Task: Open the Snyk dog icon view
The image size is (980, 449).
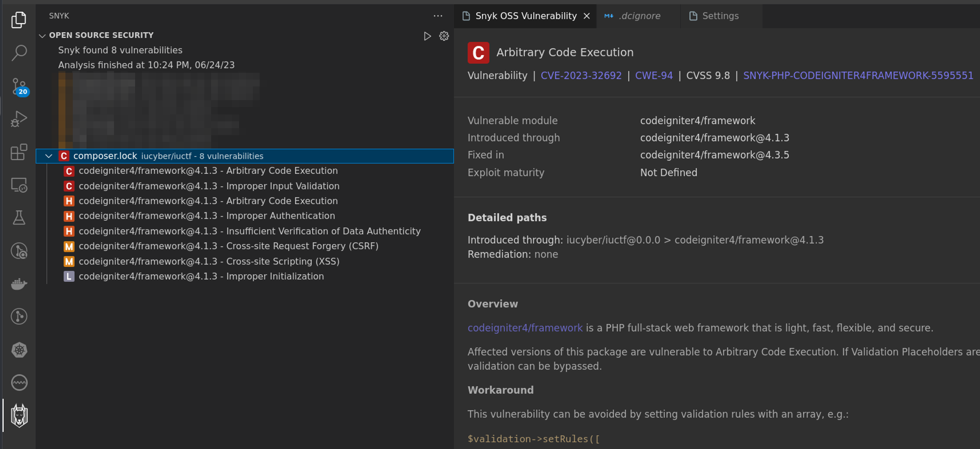Action: 19,416
